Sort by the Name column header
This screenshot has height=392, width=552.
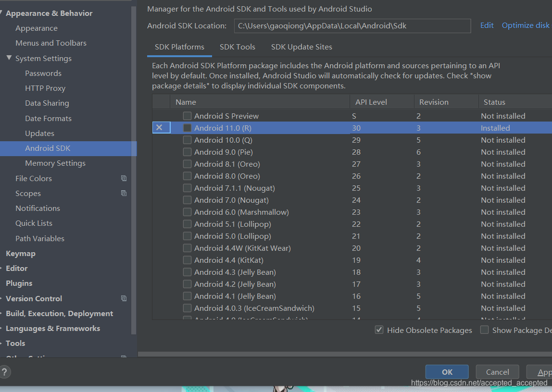(260, 102)
